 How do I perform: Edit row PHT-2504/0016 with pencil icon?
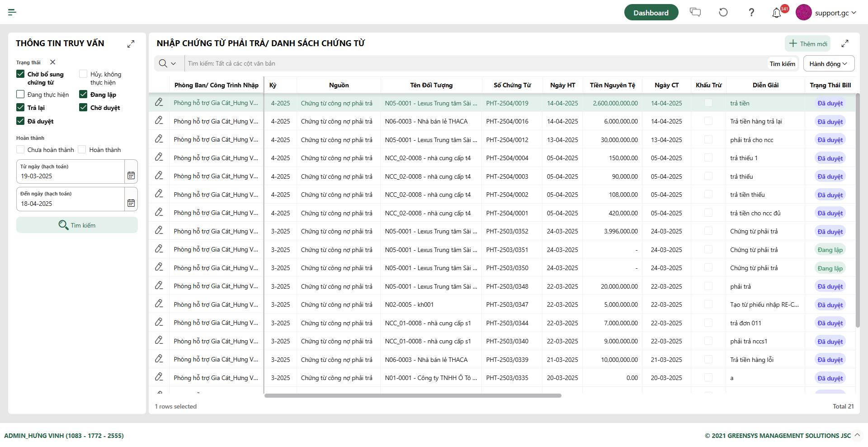pos(159,120)
